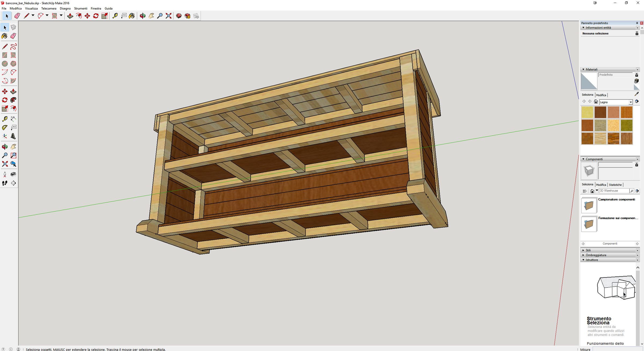Activate the 3D Text tool
This screenshot has height=351, width=644.
click(13, 136)
